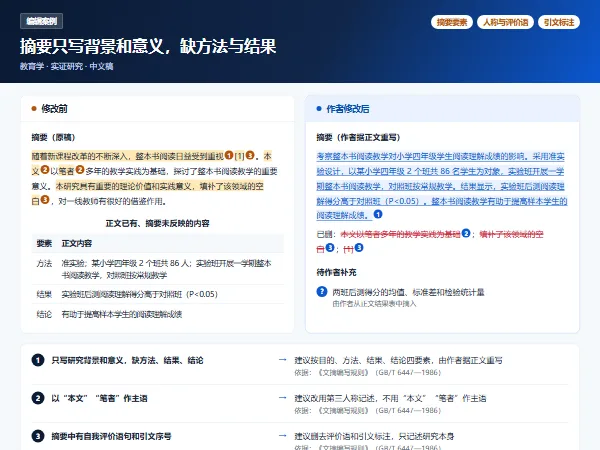Screen dimensions: 600x450
Task: Click highlighted "随着新课程改革的不断深入" sentence
Action: pyautogui.click(x=127, y=156)
